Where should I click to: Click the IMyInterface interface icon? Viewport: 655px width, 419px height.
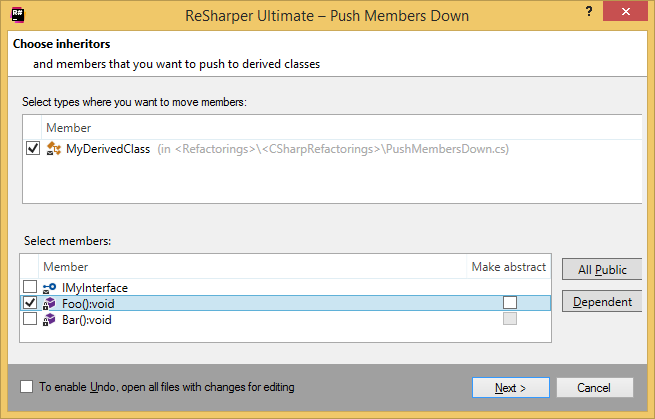(x=50, y=288)
